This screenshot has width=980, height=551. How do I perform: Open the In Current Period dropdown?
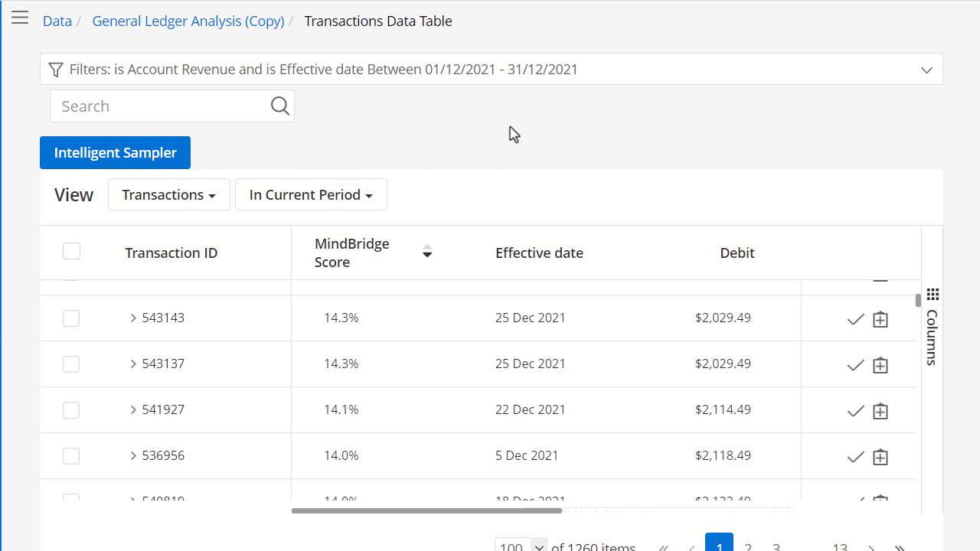click(x=311, y=194)
